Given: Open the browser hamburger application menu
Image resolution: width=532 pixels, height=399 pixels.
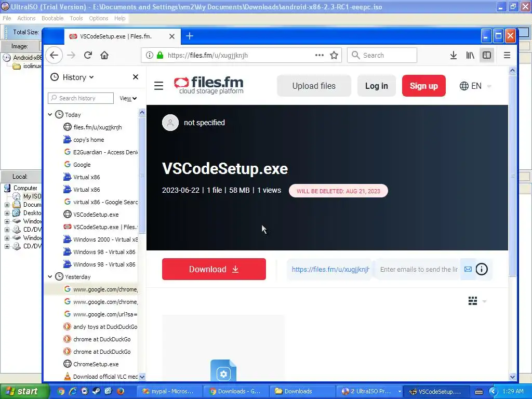Looking at the screenshot, I should click(507, 55).
